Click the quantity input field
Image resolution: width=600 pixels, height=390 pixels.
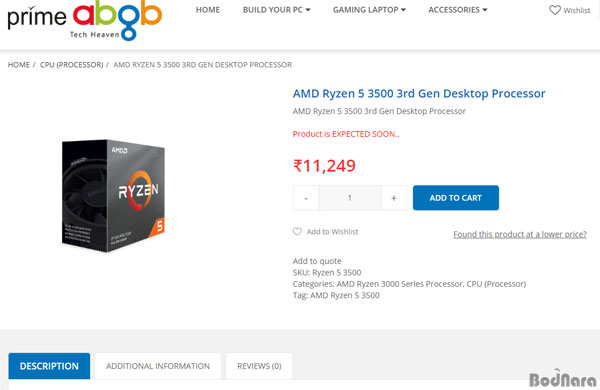(350, 198)
